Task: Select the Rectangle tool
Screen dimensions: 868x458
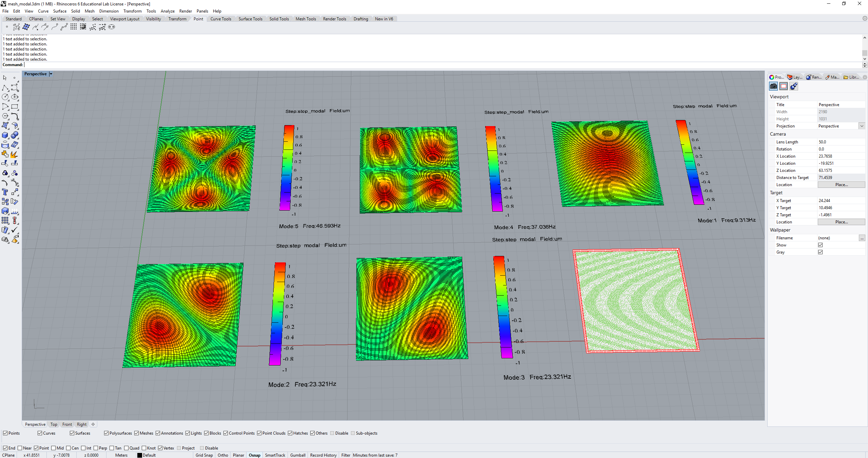Action: 15,106
